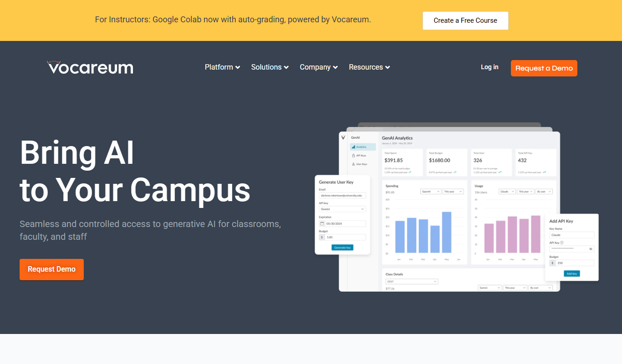Click the Budget field showing 5.00

point(342,237)
